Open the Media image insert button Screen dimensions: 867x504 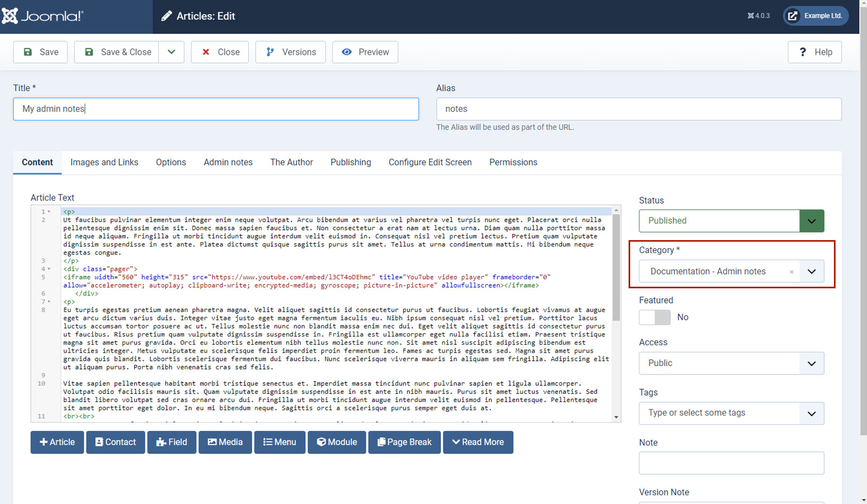(x=225, y=442)
